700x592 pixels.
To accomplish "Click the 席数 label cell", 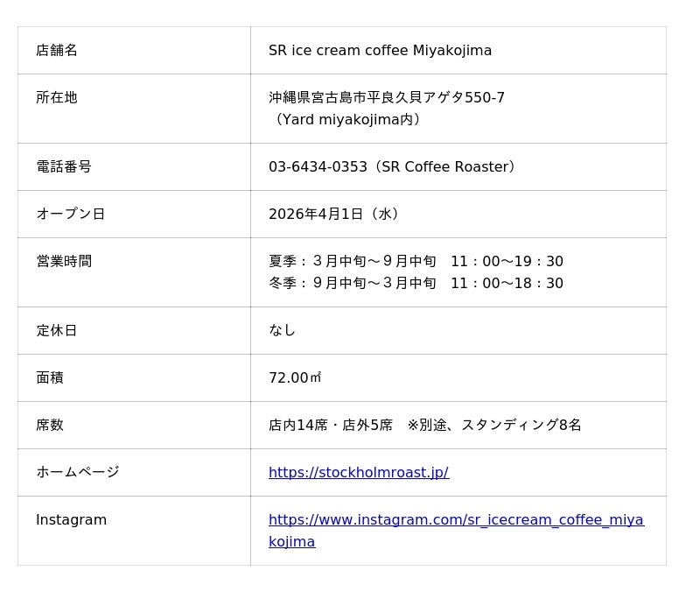I will point(50,426).
